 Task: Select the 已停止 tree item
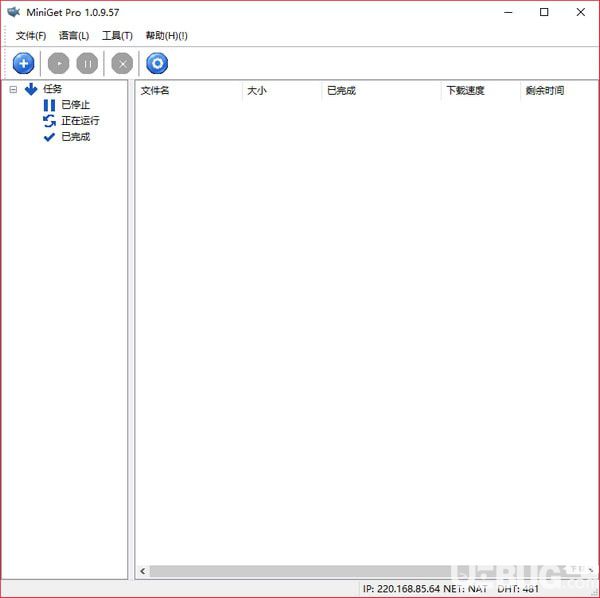coord(76,104)
